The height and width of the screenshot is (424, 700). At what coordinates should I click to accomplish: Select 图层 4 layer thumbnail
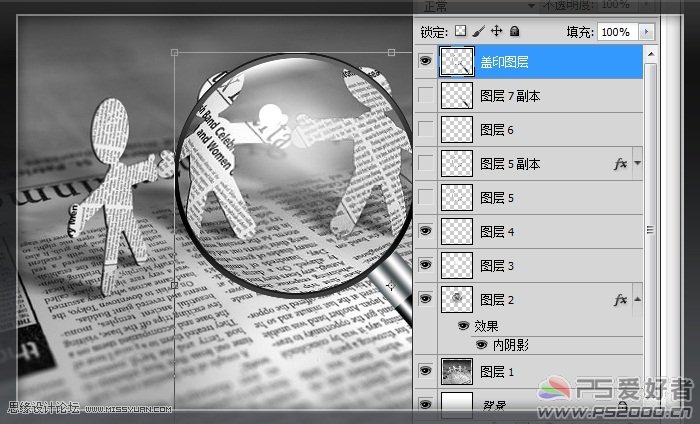coord(457,231)
